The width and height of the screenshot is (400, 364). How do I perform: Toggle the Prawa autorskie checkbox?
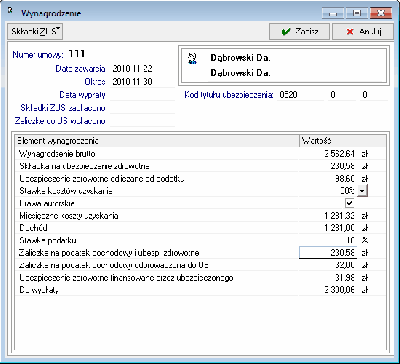pyautogui.click(x=349, y=203)
